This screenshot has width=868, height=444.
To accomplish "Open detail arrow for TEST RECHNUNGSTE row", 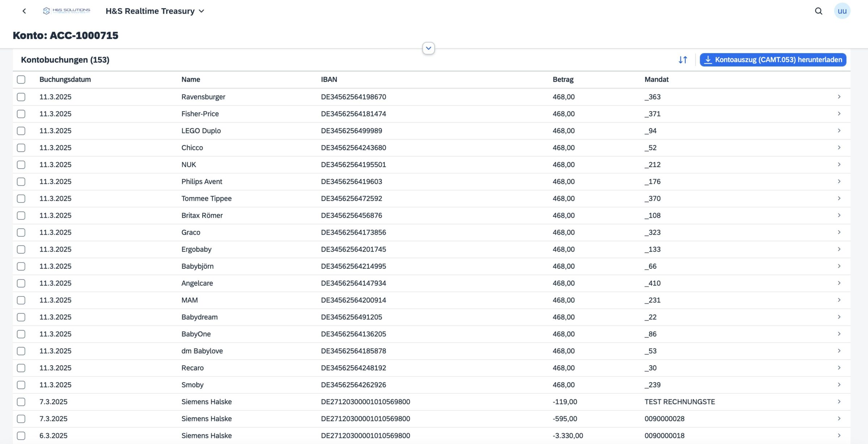I will pyautogui.click(x=839, y=402).
